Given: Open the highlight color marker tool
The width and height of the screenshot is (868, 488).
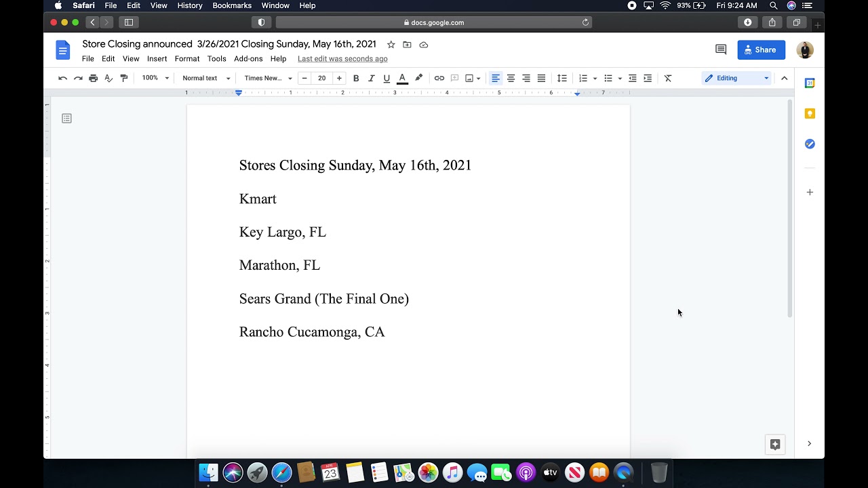Looking at the screenshot, I should pyautogui.click(x=418, y=78).
